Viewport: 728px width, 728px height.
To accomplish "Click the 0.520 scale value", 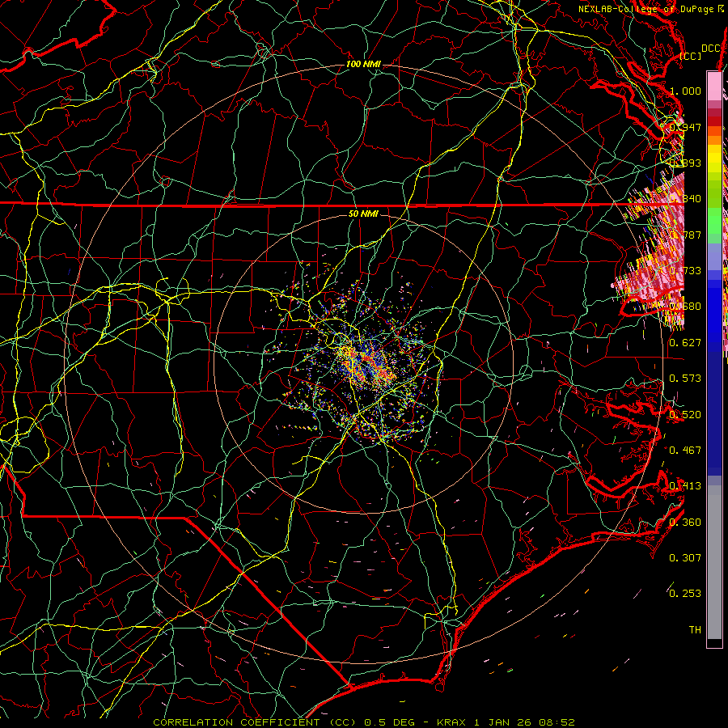I will 685,414.
